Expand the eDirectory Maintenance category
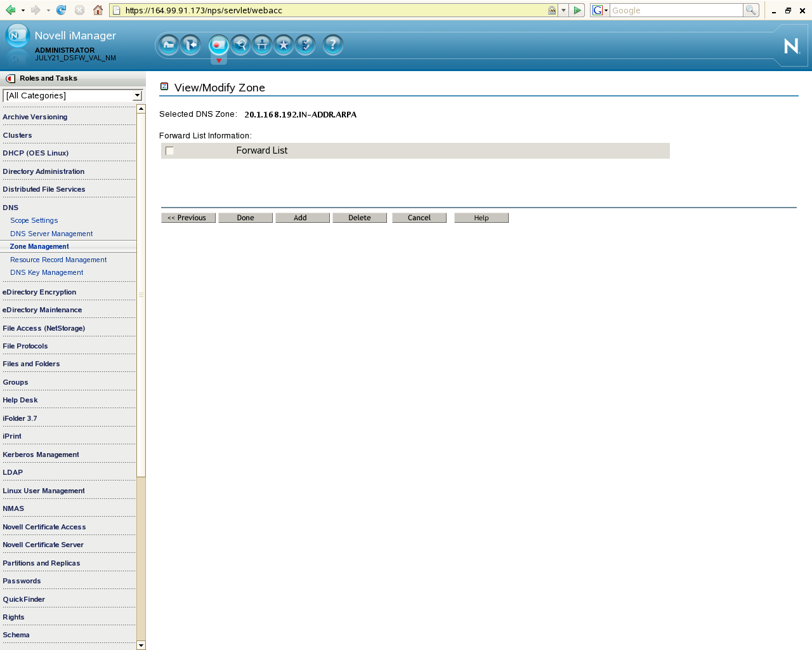Viewport: 812px width, 650px height. click(x=42, y=310)
